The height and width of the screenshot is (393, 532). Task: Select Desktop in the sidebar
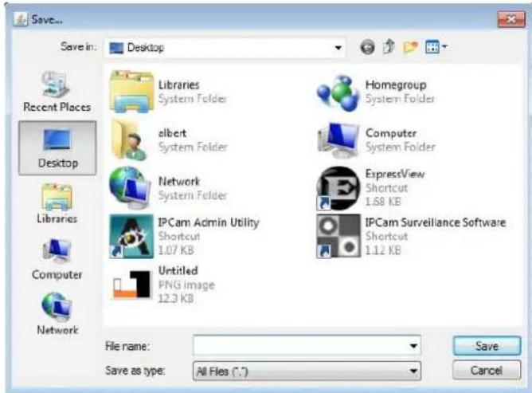[57, 148]
